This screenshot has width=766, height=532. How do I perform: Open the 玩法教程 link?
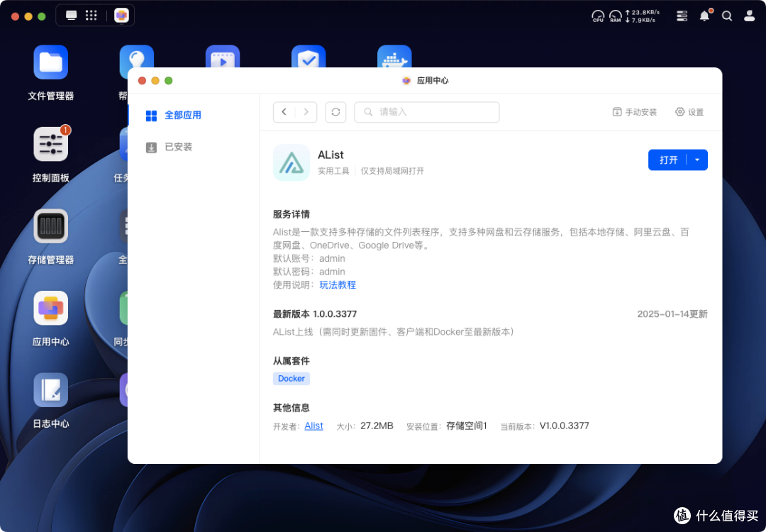[338, 285]
